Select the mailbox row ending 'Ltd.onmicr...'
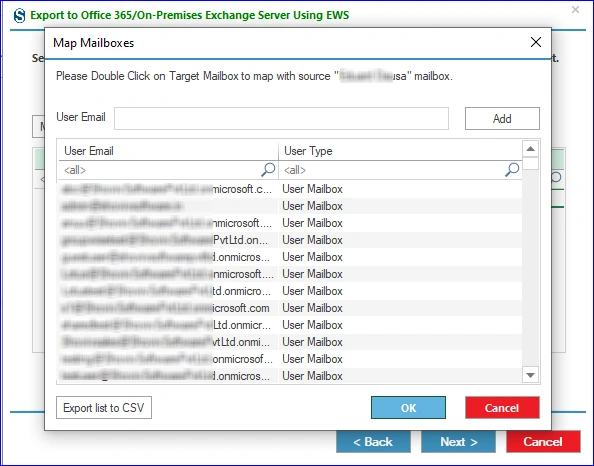 (x=290, y=325)
